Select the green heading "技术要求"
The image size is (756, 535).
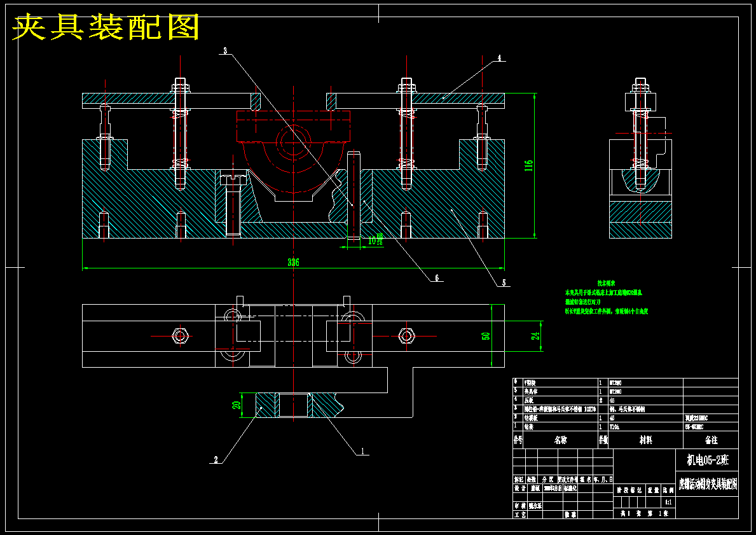click(606, 284)
